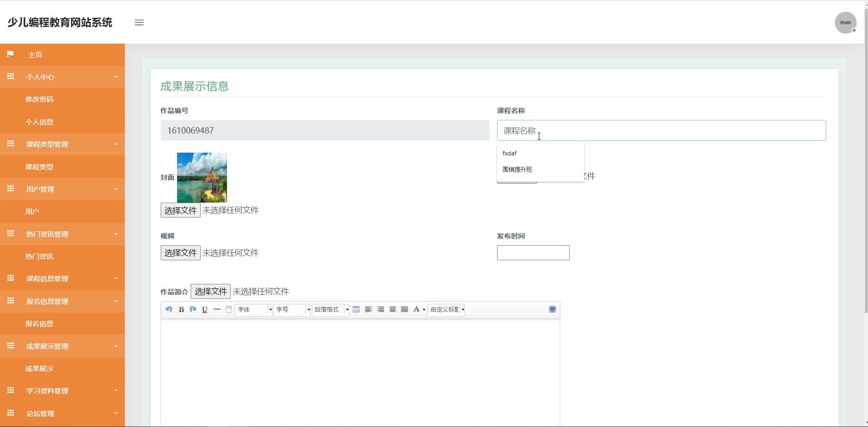868x427 pixels.
Task: Open the 字号 font size dropdown
Action: coord(292,309)
